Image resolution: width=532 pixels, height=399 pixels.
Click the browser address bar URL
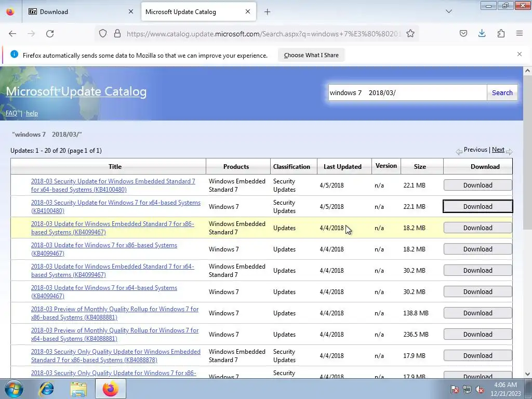[x=263, y=34]
